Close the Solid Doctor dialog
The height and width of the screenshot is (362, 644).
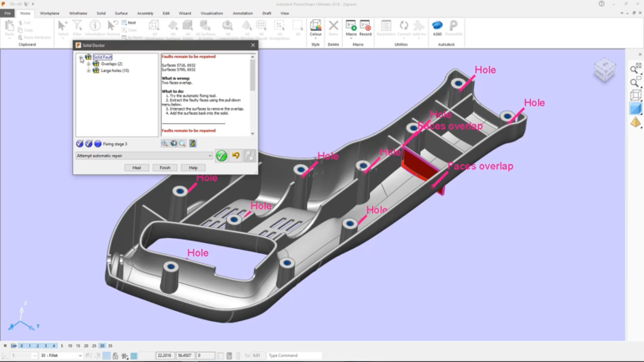coord(253,45)
